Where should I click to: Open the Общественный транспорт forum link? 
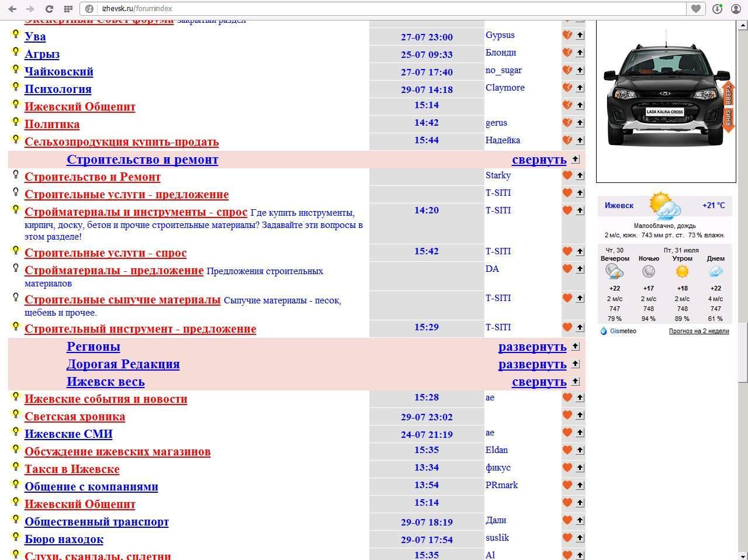pyautogui.click(x=96, y=522)
